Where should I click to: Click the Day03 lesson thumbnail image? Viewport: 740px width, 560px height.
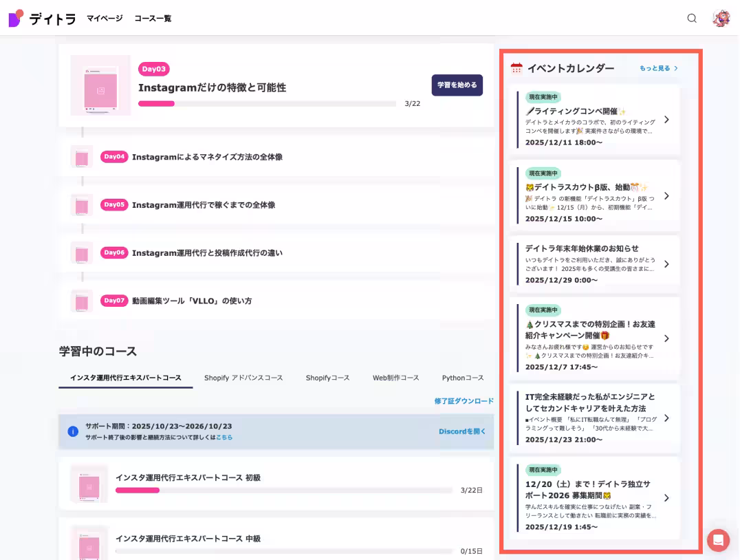100,85
